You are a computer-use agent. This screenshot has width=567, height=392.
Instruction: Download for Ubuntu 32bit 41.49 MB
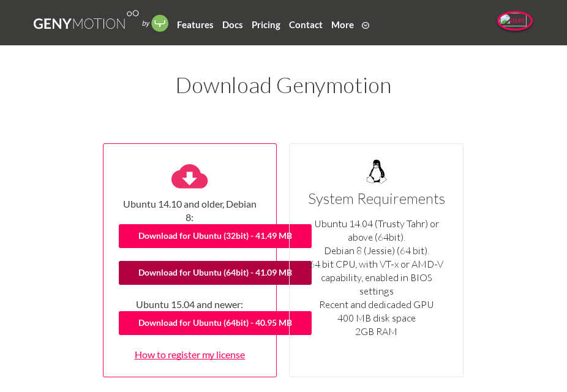215,236
